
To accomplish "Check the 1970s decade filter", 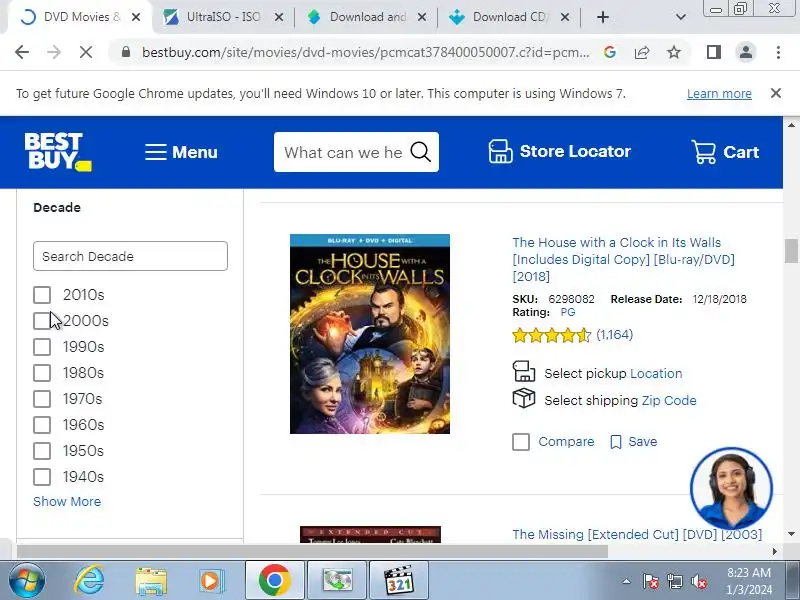I will click(x=42, y=399).
